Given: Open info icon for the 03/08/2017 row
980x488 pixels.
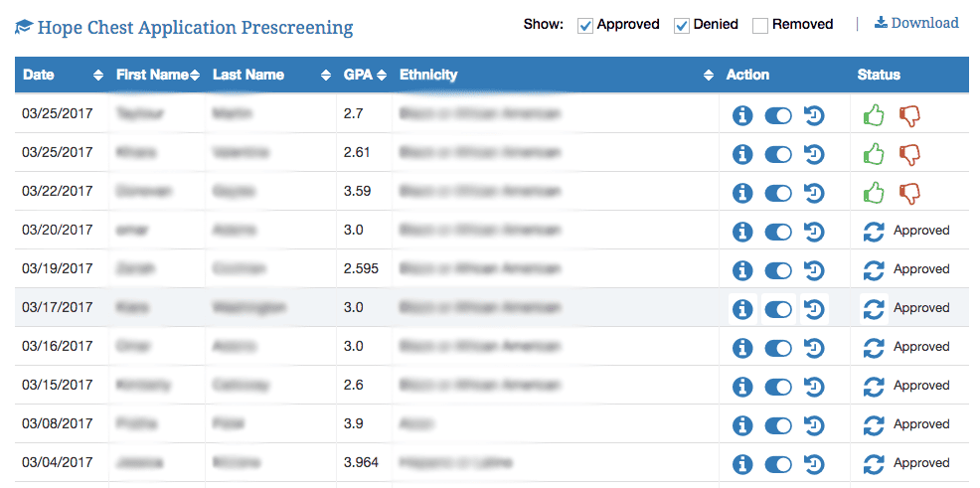Looking at the screenshot, I should 741,425.
